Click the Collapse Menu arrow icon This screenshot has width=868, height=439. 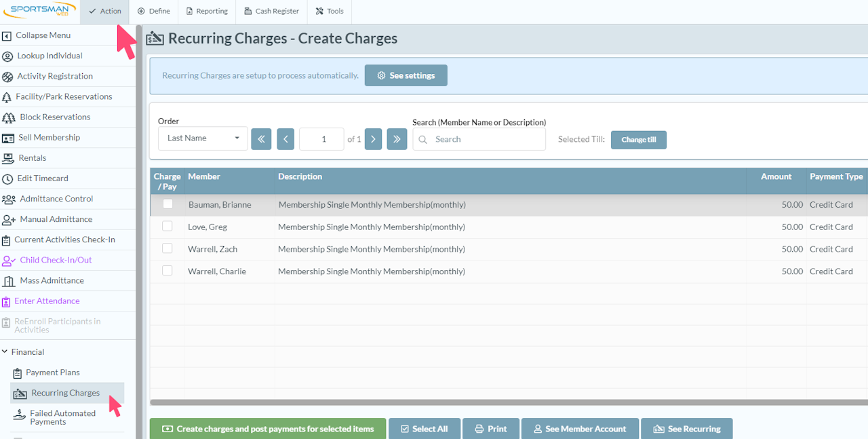7,36
